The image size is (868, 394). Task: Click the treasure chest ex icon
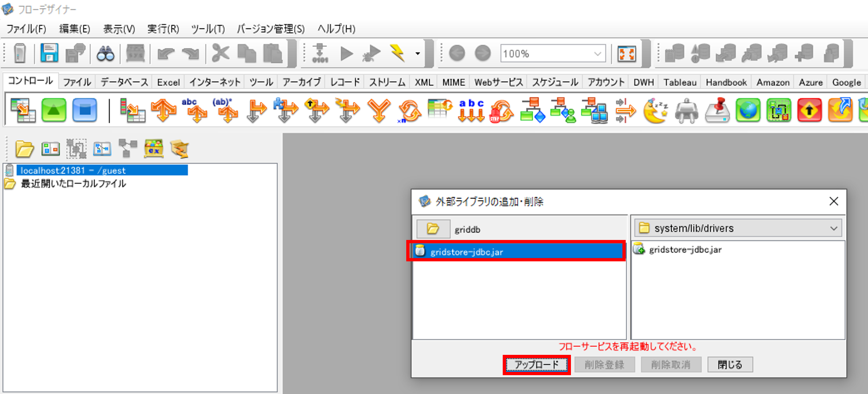tap(154, 149)
